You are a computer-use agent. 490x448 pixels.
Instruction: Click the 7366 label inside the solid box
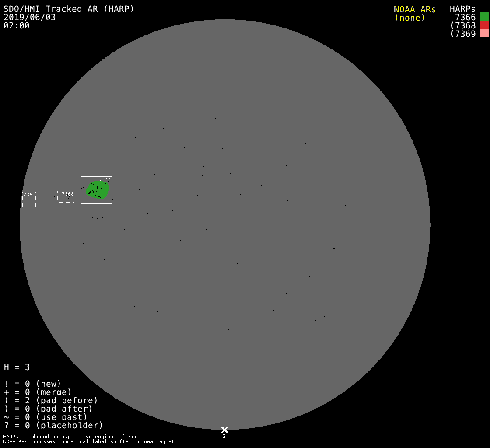[105, 179]
